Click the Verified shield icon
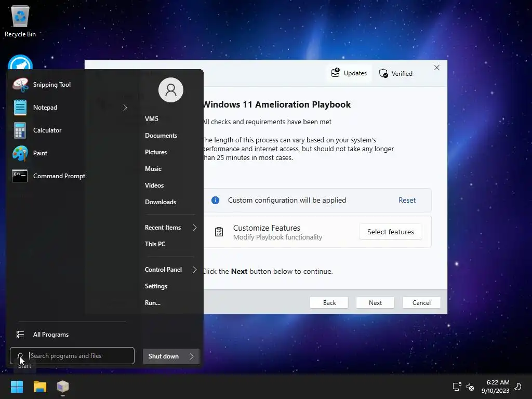Image resolution: width=532 pixels, height=399 pixels. 383,73
